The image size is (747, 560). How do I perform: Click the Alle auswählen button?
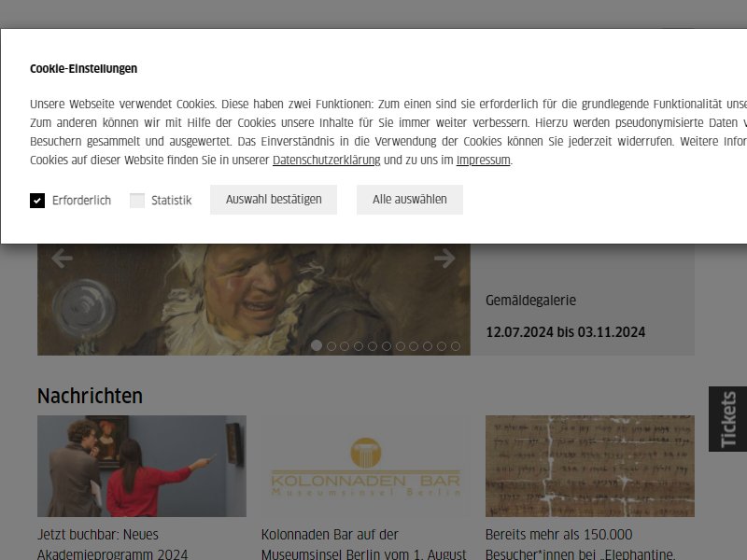pyautogui.click(x=410, y=200)
